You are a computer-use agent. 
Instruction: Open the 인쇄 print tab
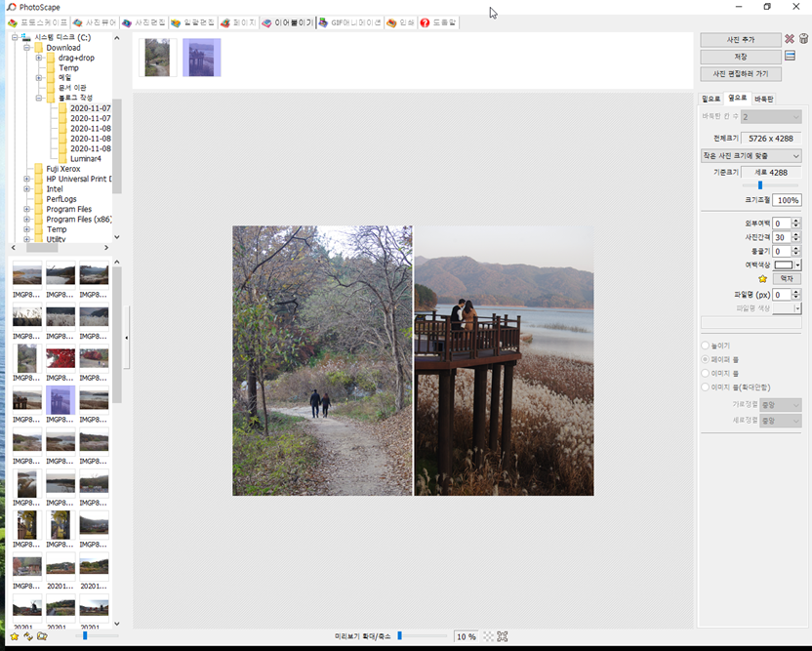[x=401, y=22]
